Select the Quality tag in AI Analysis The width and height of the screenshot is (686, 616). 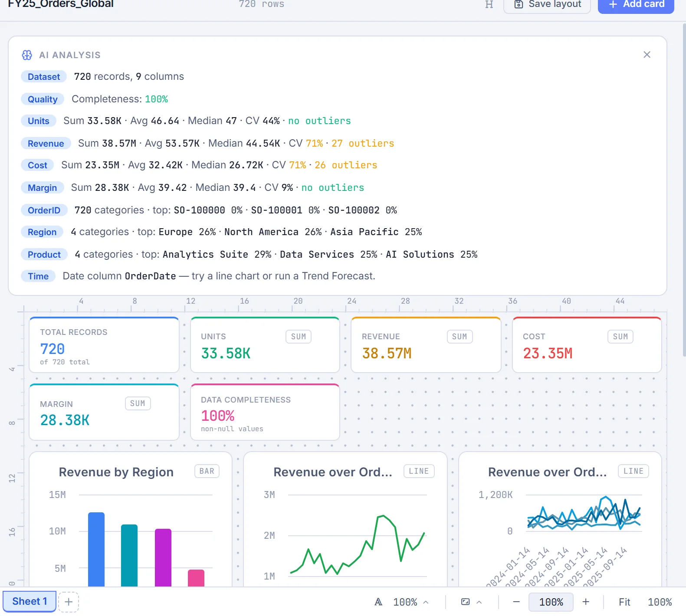(43, 99)
